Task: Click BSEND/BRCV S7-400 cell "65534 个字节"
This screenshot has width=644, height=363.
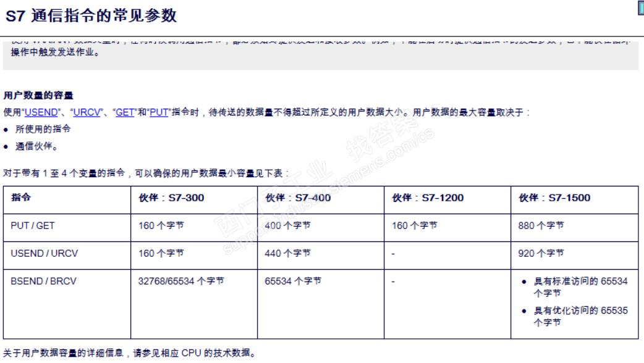Action: tap(293, 282)
